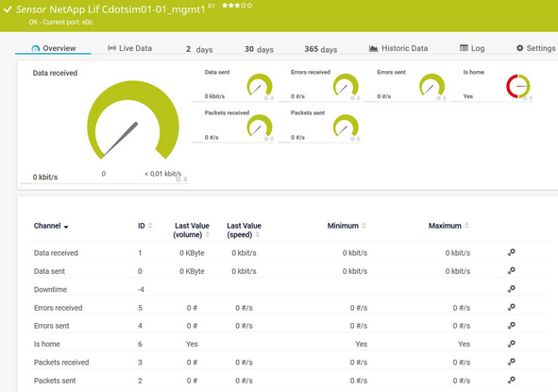Select the Packets received channel name in table
The width and height of the screenshot is (558, 392).
click(61, 362)
